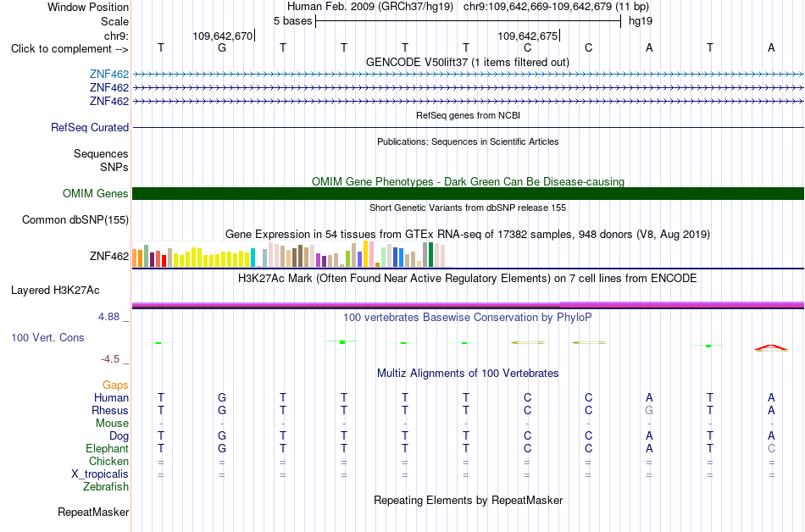Click the 'Click to complement -->' label
The height and width of the screenshot is (532, 805).
(x=69, y=49)
